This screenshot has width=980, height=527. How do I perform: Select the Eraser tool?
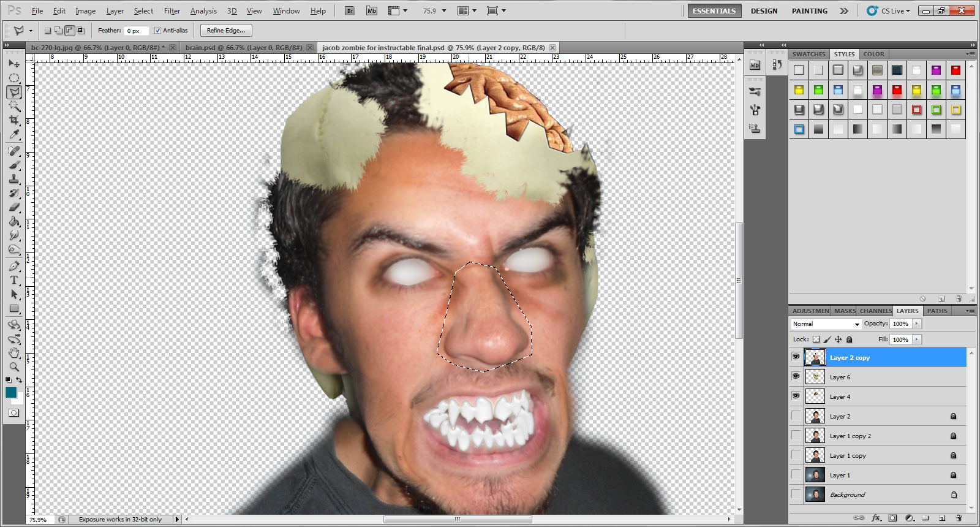pos(14,207)
